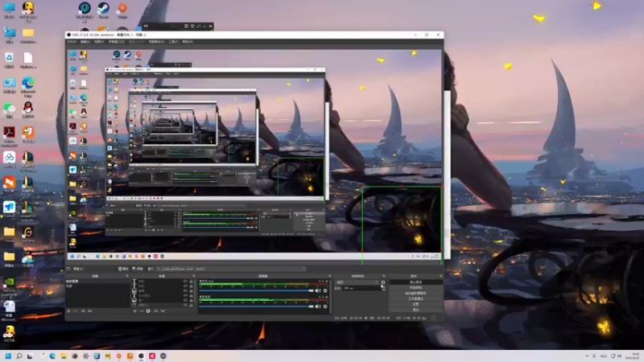The image size is (644, 362).
Task: Open File Explorer from the taskbar
Action: [64, 356]
